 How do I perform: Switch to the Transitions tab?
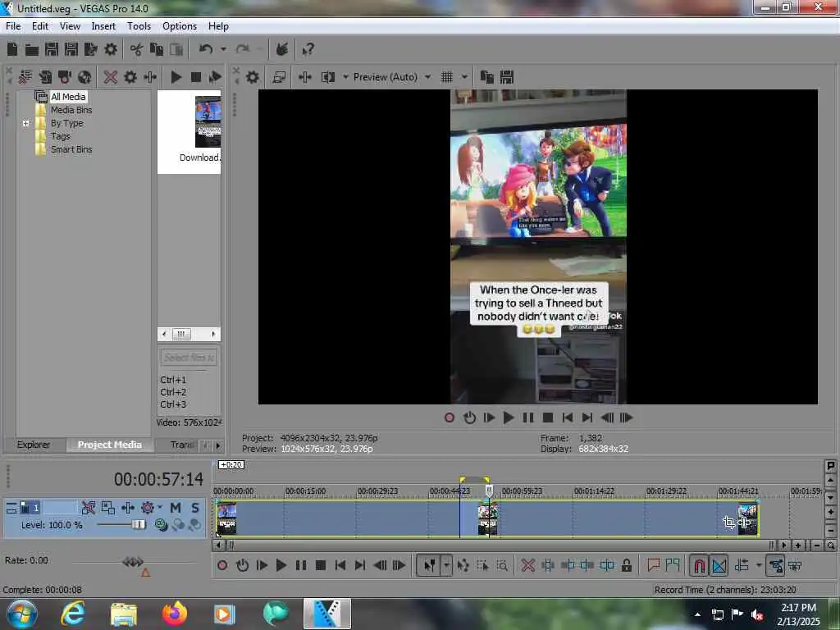pyautogui.click(x=182, y=445)
